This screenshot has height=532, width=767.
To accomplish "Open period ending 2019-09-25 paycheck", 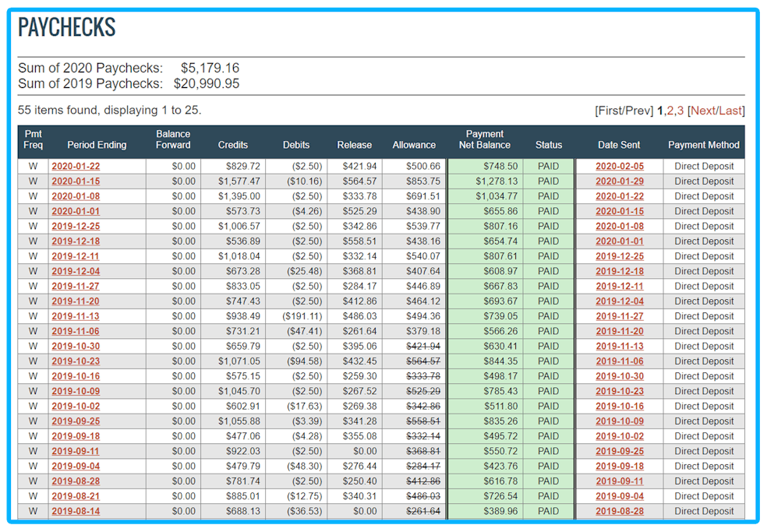I will (x=76, y=421).
